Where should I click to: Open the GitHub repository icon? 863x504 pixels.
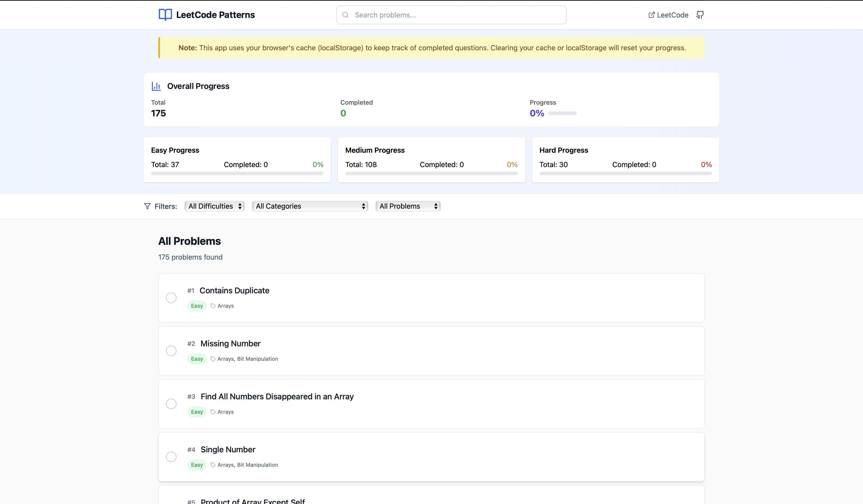[x=700, y=15]
